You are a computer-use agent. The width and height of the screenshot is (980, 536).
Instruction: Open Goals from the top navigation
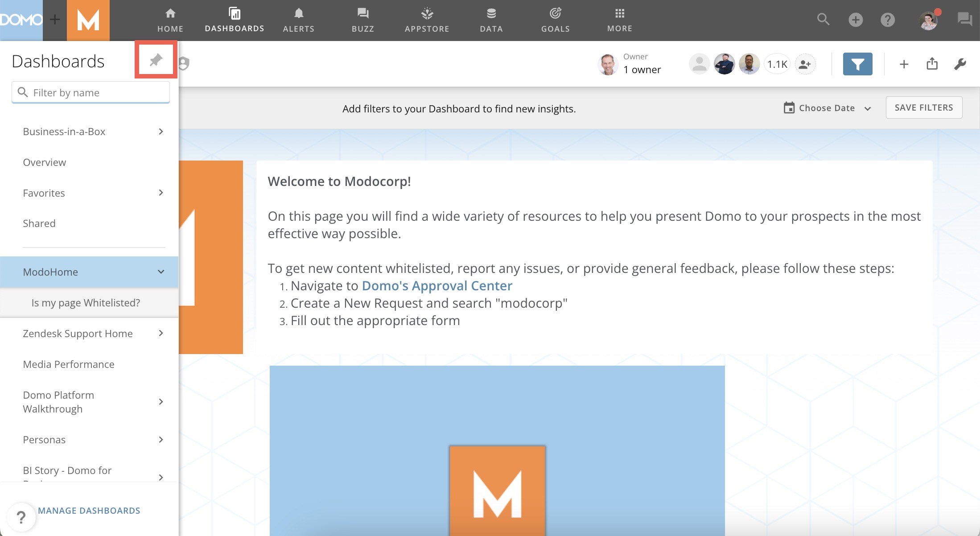[x=556, y=21]
